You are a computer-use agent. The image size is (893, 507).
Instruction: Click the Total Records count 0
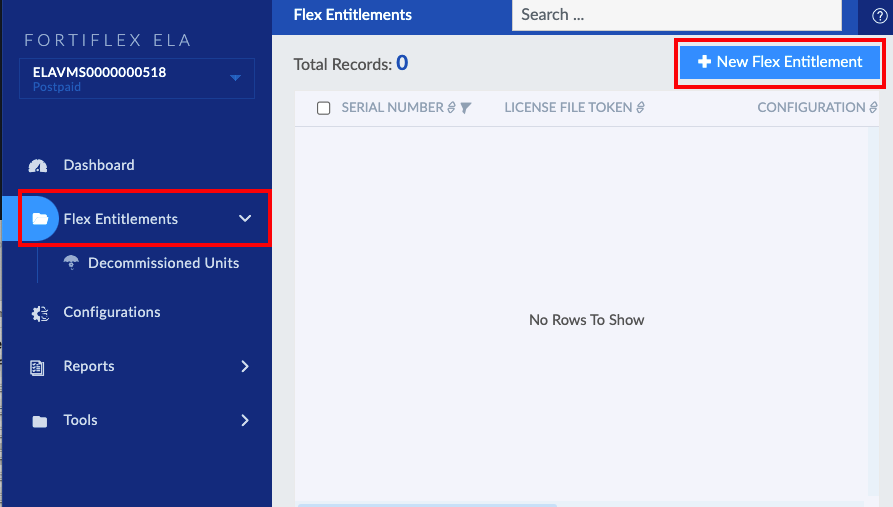402,63
